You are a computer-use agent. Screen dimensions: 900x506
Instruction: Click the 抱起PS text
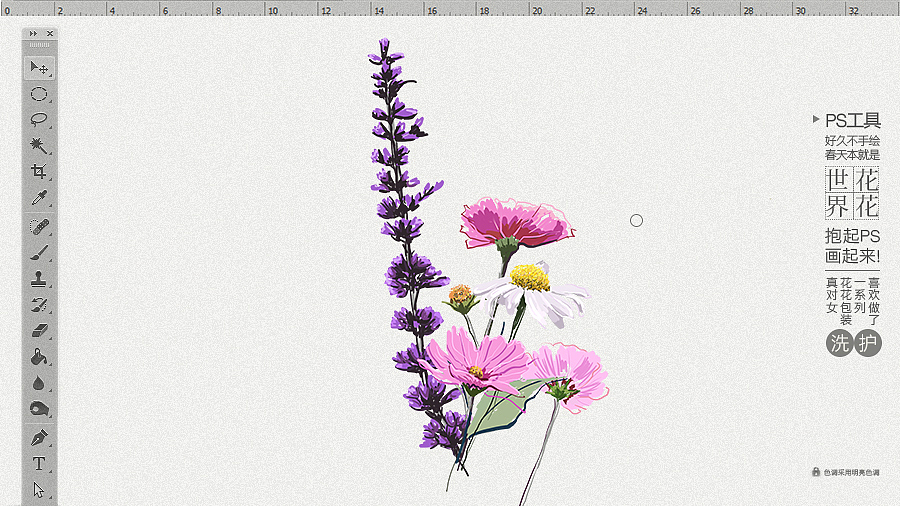pyautogui.click(x=852, y=236)
